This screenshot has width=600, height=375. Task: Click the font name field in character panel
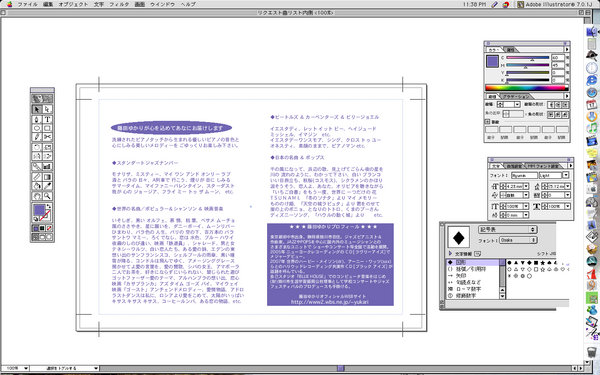pos(524,175)
